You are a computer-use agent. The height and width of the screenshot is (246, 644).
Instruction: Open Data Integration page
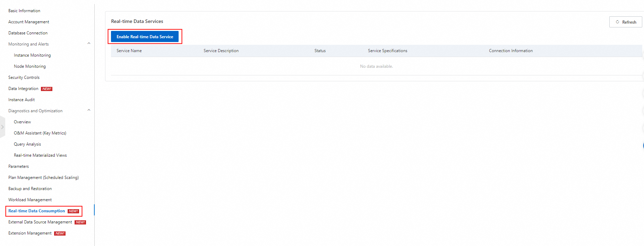[23, 89]
